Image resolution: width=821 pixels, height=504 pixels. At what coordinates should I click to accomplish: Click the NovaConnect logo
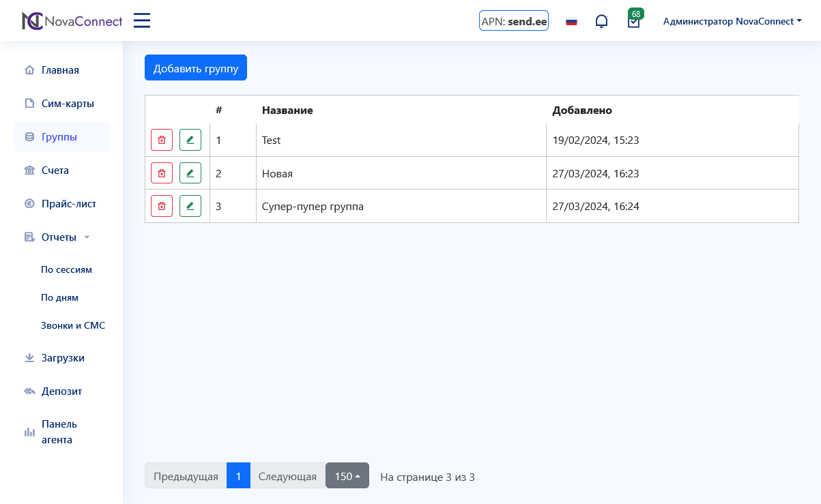click(72, 21)
